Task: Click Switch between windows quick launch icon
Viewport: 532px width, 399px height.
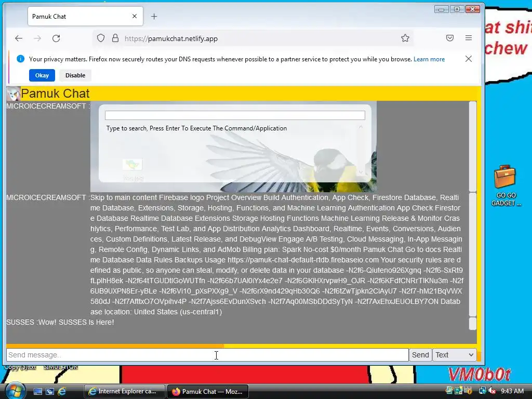Action: click(50, 391)
